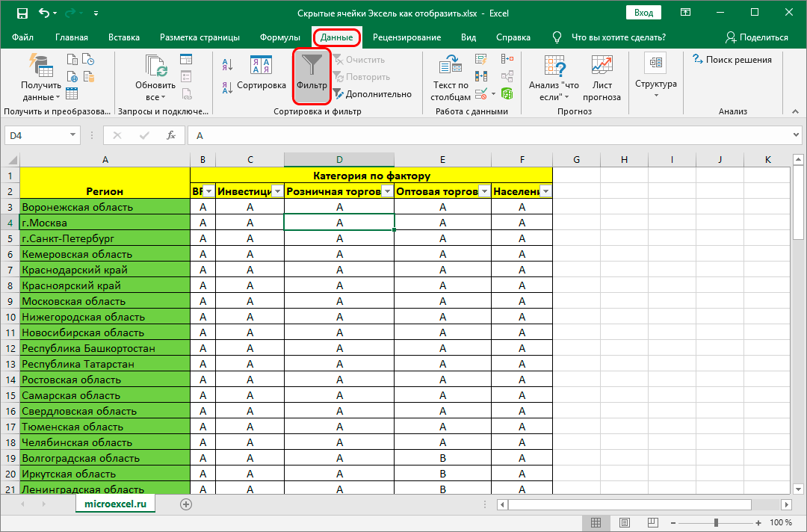Image resolution: width=807 pixels, height=532 pixels.
Task: Open filter dropdown on Розничная торговля column
Action: [387, 191]
